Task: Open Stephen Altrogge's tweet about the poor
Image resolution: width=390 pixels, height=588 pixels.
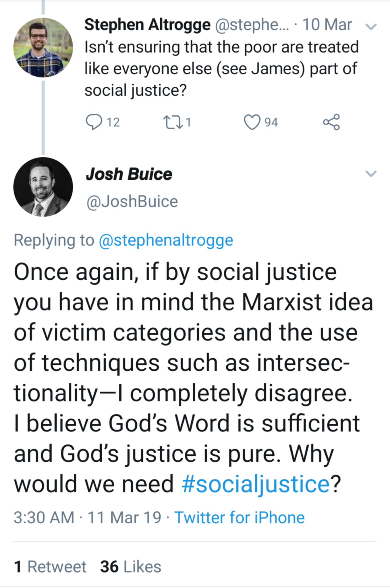Action: tap(221, 68)
